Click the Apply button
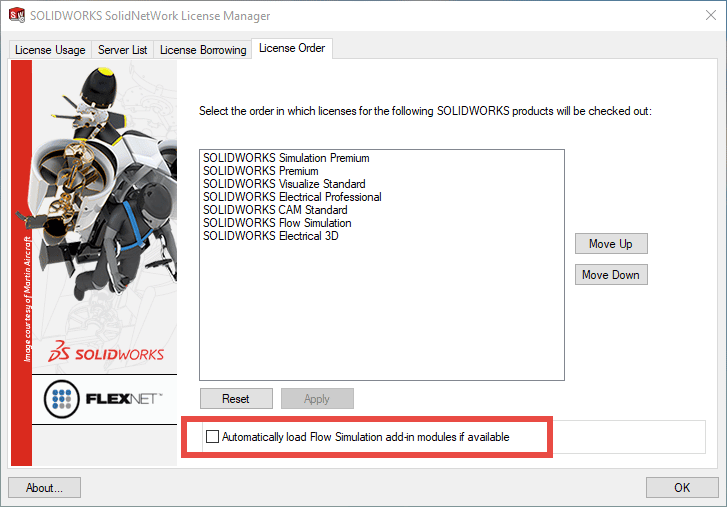The height and width of the screenshot is (507, 727). coord(317,399)
